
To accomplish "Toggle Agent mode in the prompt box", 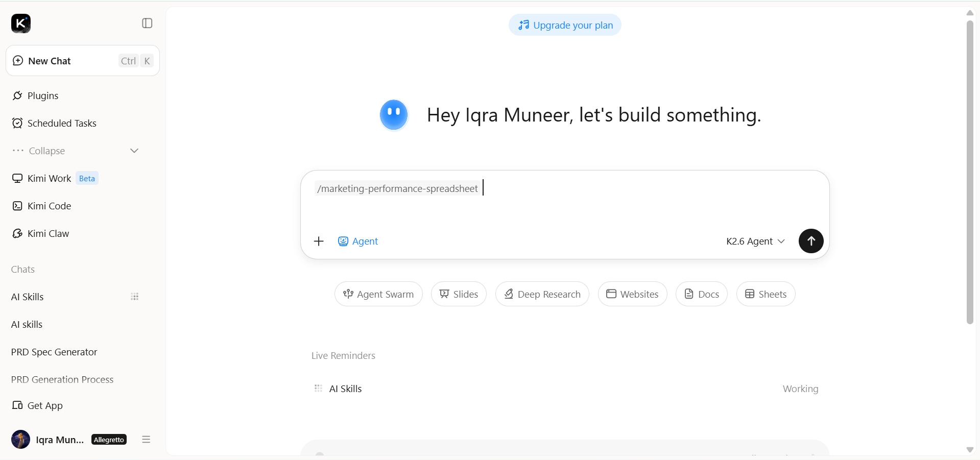I will point(358,241).
